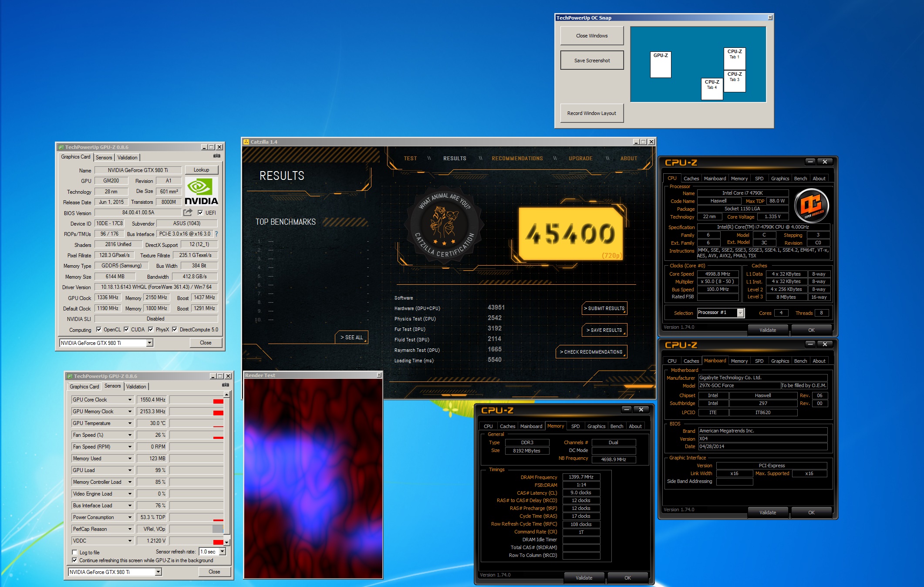Click the BIOS share/export arrow icon
Viewport: 924px width, 587px height.
click(188, 213)
